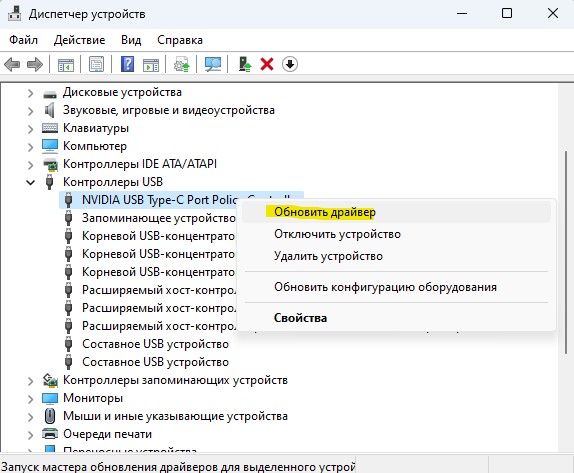Minimize the Диспетчер устройств window
Viewport: 574px width, 473px height.
[x=462, y=14]
